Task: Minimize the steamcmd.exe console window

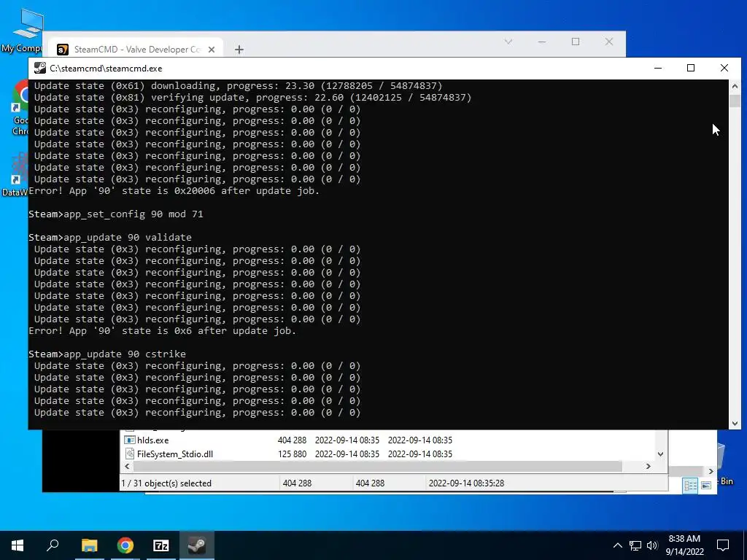Action: click(658, 68)
